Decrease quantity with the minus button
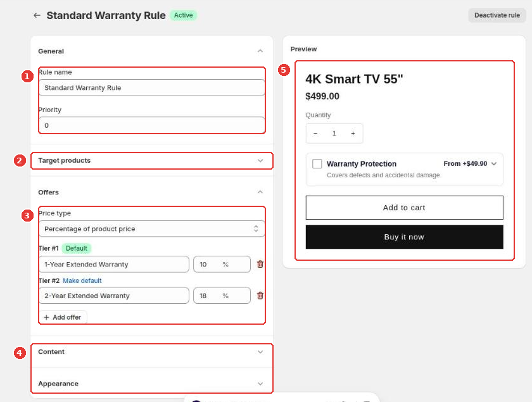Screen dimensions: 532x402 [x=315, y=134]
